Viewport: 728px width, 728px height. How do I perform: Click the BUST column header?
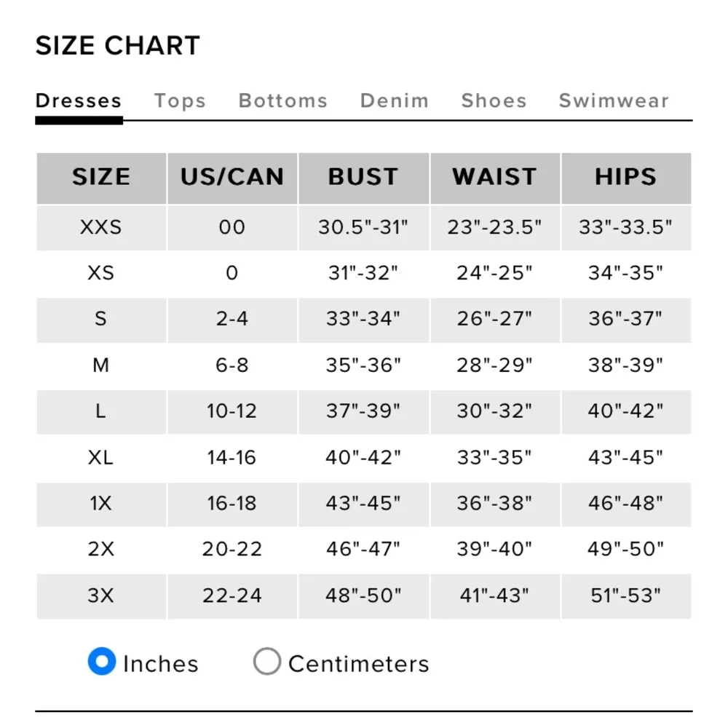[x=363, y=177]
